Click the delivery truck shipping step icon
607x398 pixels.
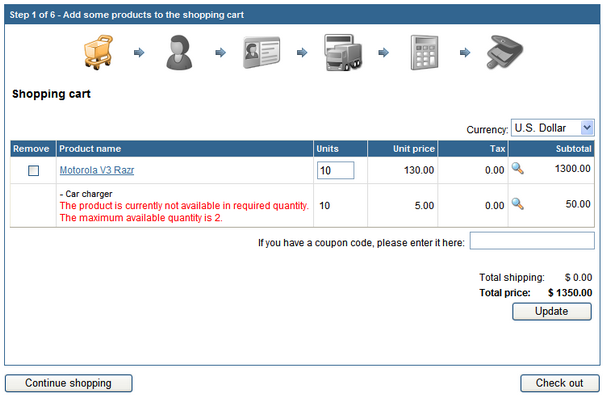point(343,52)
